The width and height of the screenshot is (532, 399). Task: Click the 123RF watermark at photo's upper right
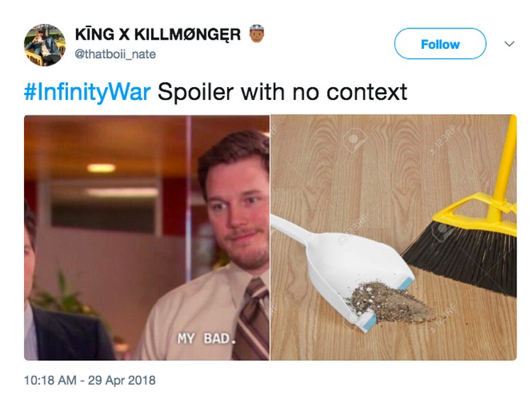point(443,140)
